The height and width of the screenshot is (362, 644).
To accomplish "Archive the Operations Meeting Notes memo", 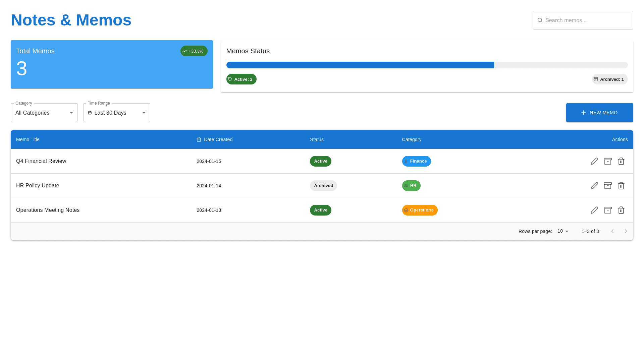I will [x=607, y=210].
